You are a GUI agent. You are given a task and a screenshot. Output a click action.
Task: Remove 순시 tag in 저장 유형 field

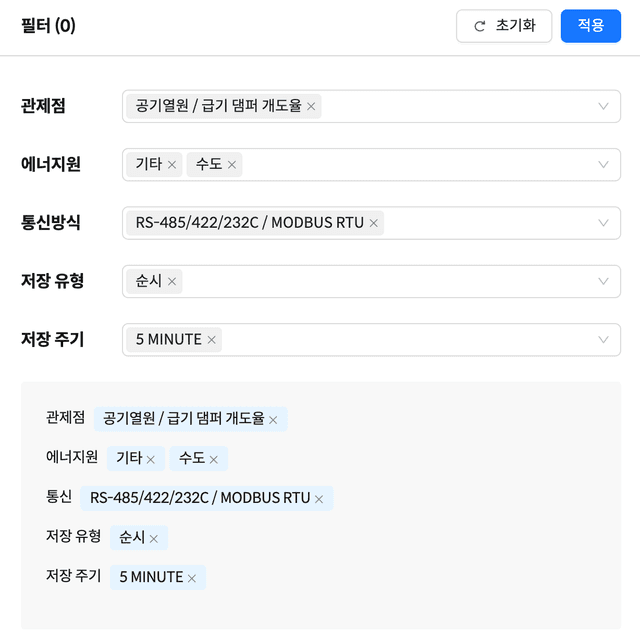point(172,282)
